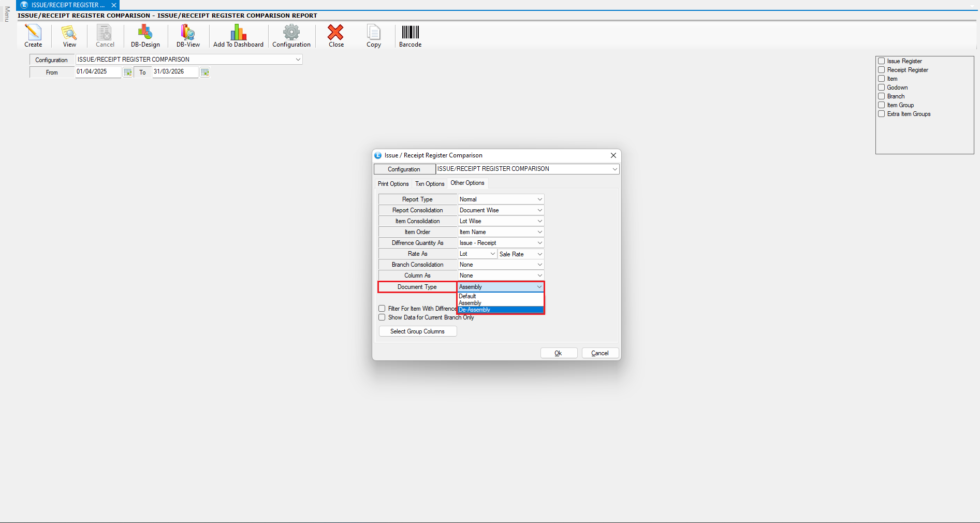Switch to the Txn Options tab

click(430, 184)
